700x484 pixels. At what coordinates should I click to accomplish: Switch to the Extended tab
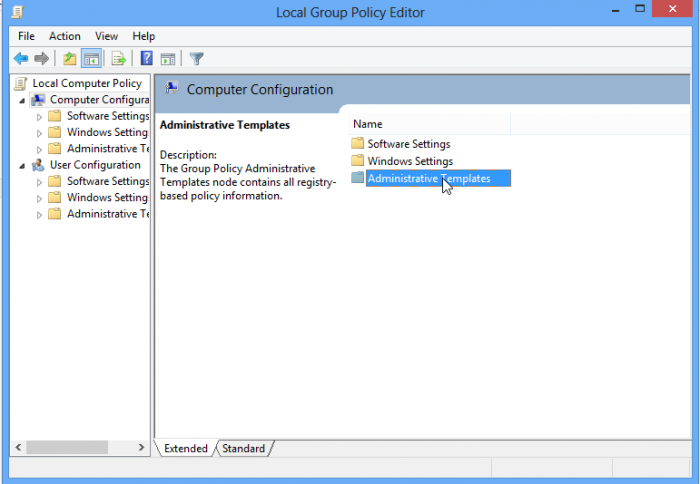(186, 448)
